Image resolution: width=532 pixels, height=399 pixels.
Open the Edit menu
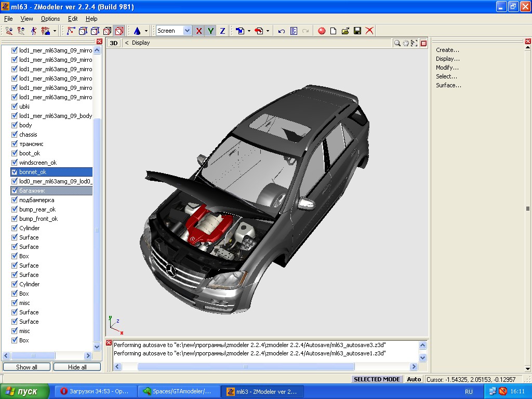point(73,19)
